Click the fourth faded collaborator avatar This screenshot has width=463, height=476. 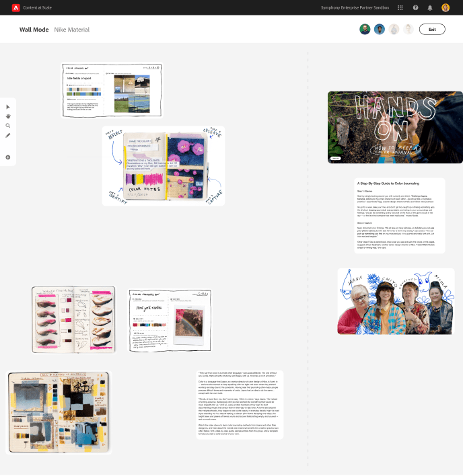coord(408,30)
